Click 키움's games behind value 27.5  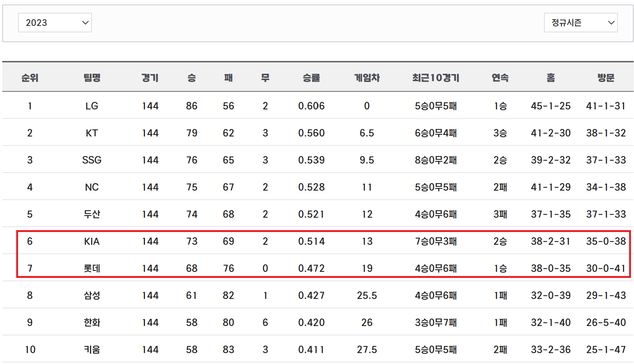[367, 350]
